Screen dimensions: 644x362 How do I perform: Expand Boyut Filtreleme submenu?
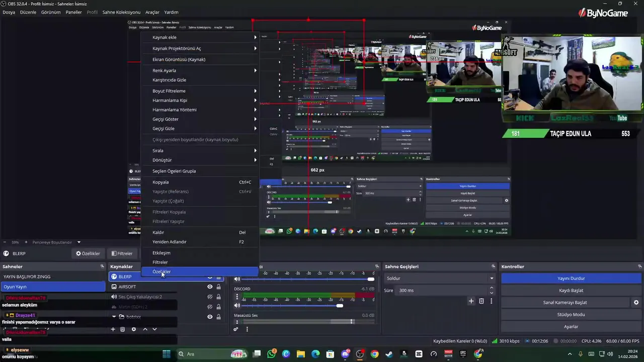click(200, 91)
